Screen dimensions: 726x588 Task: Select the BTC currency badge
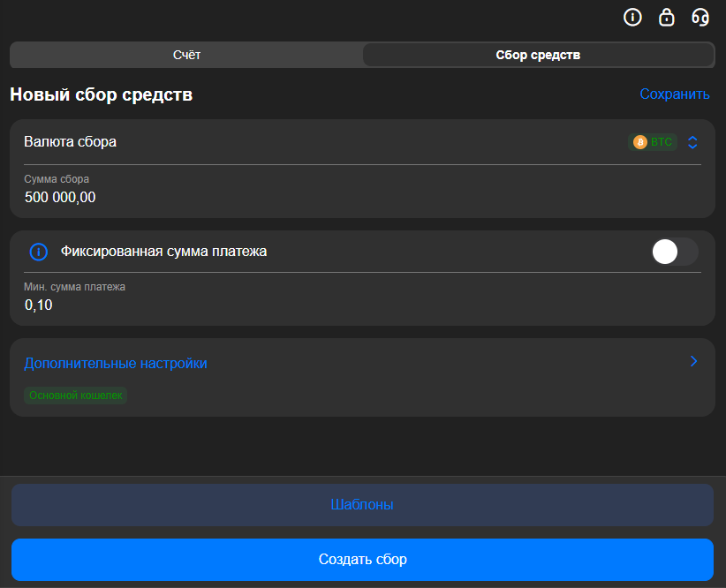pyautogui.click(x=653, y=142)
